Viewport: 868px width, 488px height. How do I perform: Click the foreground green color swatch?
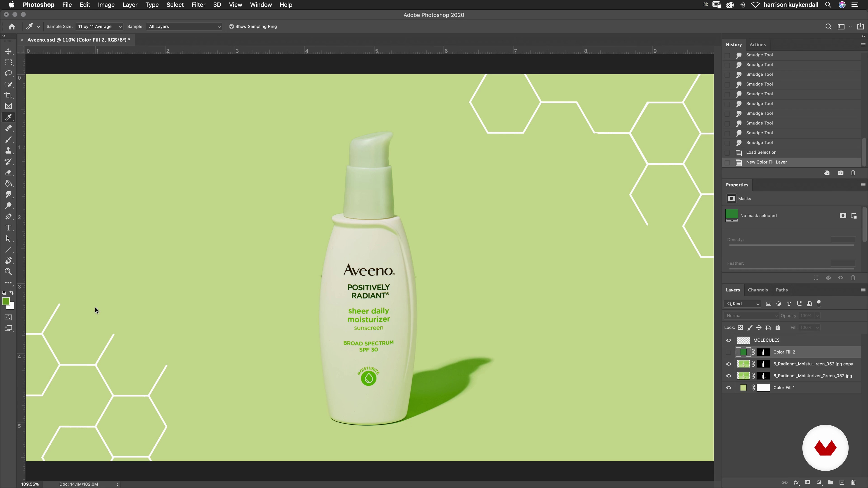[6, 301]
